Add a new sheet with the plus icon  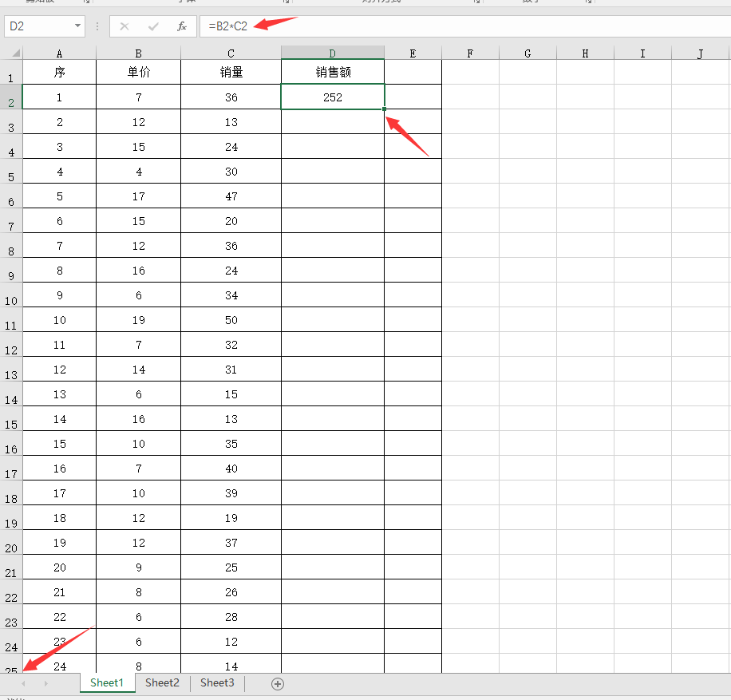coord(278,684)
